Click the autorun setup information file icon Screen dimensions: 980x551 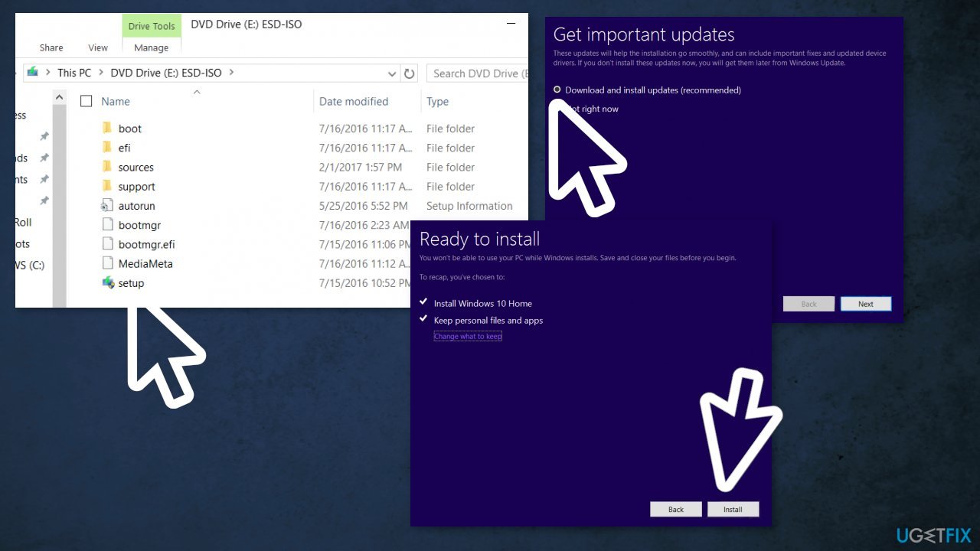(107, 206)
